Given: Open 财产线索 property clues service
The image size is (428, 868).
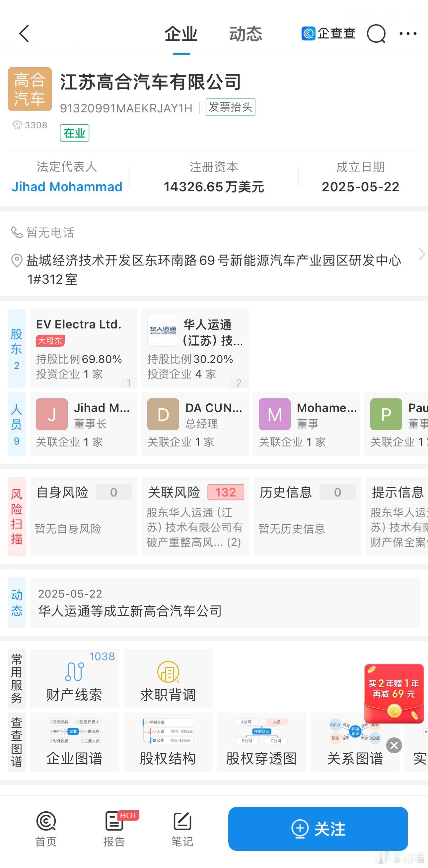Looking at the screenshot, I should pos(75,678).
